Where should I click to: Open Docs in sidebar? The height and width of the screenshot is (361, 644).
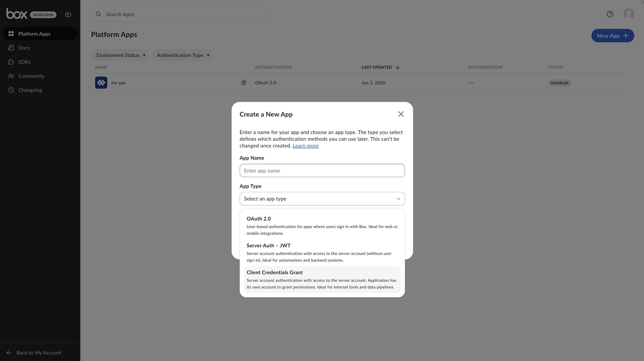[40, 48]
